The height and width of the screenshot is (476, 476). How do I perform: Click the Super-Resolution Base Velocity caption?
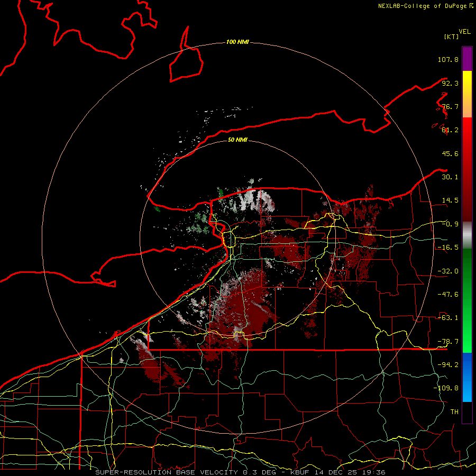[x=241, y=472]
